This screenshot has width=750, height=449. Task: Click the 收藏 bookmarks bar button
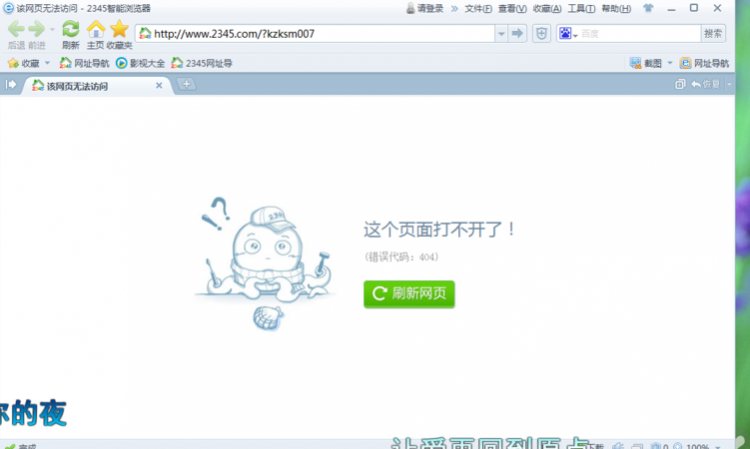coord(24,63)
